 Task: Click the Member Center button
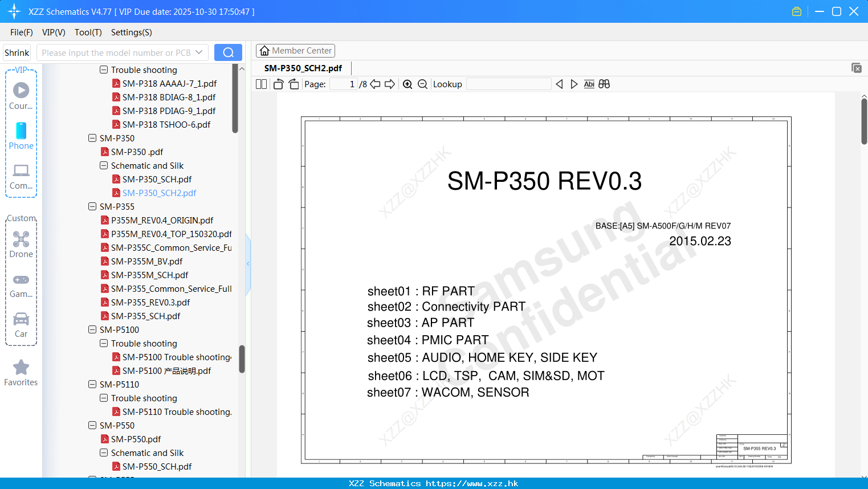point(295,51)
